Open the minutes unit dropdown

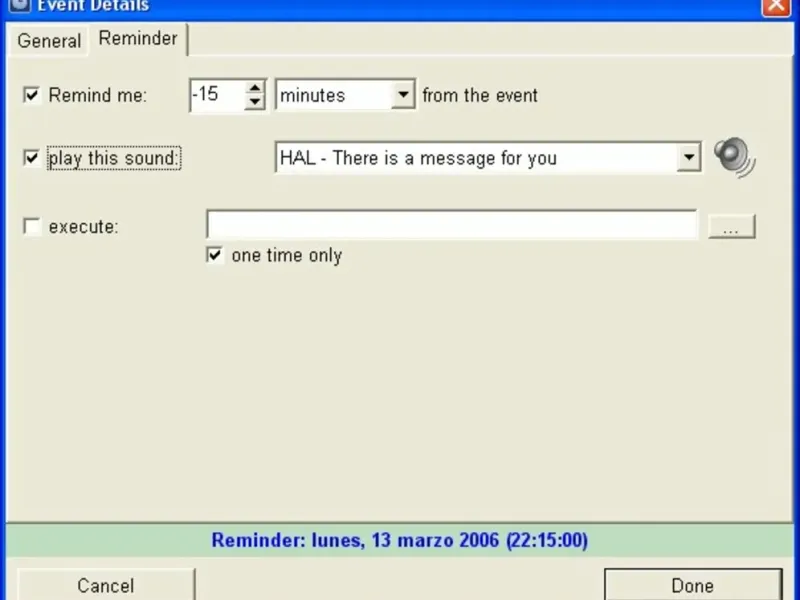tap(403, 95)
